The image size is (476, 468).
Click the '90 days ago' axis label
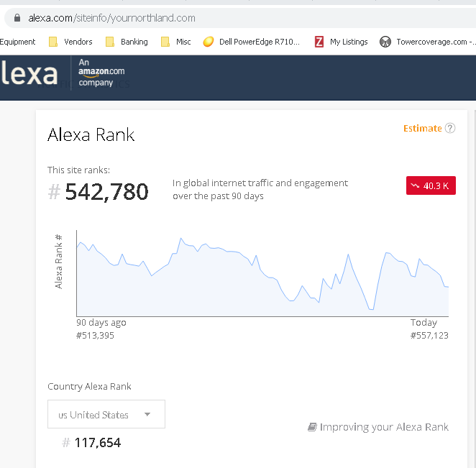pos(101,323)
